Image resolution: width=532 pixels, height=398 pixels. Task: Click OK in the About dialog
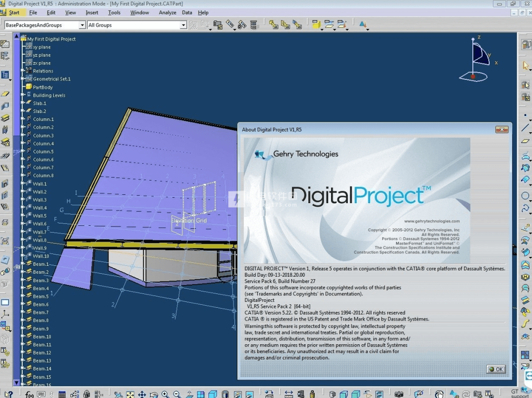(x=496, y=369)
